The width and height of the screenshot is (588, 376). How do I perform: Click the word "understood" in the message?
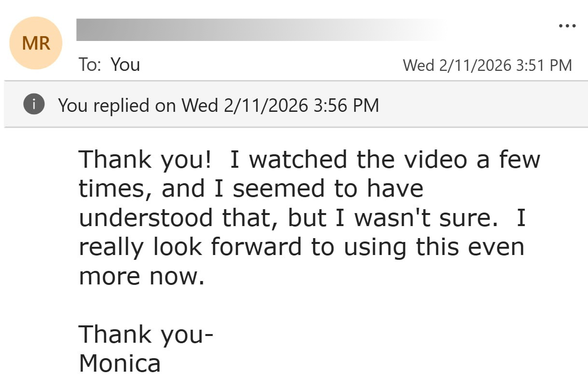click(x=146, y=218)
